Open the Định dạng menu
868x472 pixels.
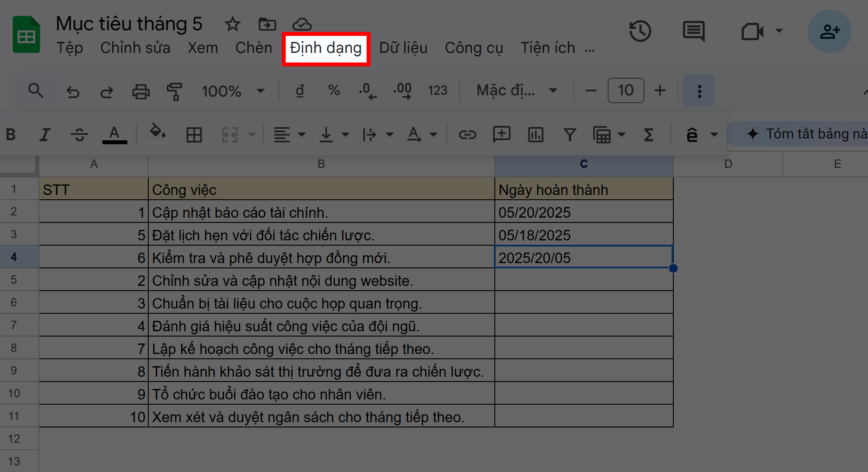tap(325, 48)
